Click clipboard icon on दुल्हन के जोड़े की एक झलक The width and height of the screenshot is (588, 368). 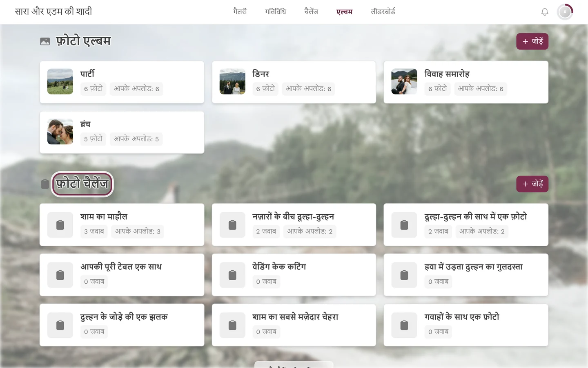pos(60,325)
